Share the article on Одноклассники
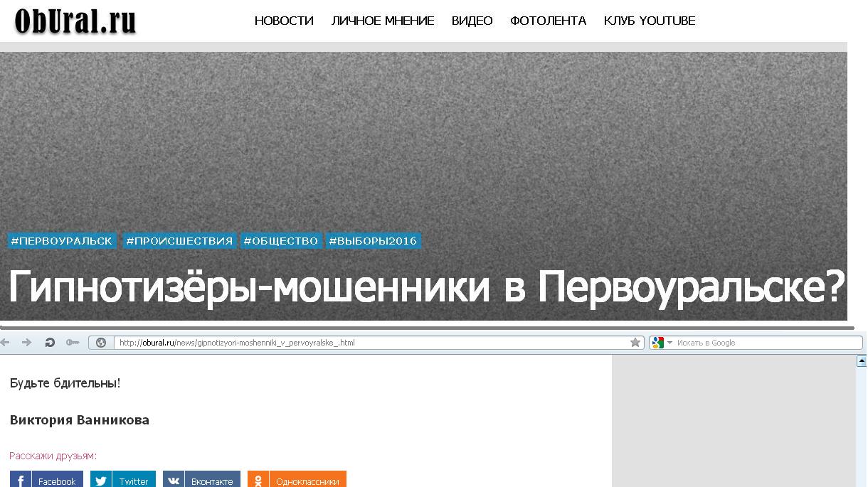868x487 pixels. click(x=297, y=481)
